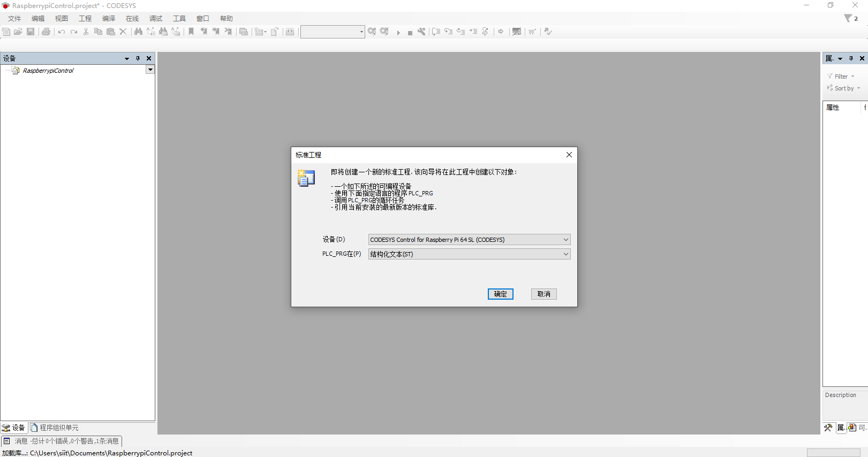The height and width of the screenshot is (457, 868).
Task: Click the Undo arrow icon
Action: pos(62,32)
